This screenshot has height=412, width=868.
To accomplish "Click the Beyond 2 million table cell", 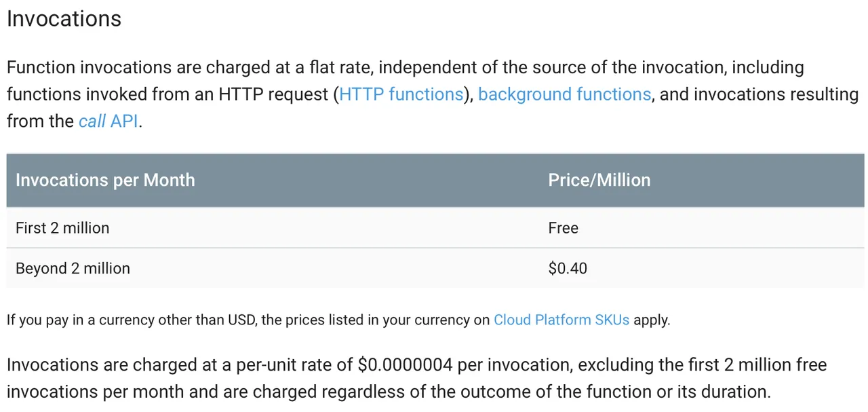I will tap(73, 268).
